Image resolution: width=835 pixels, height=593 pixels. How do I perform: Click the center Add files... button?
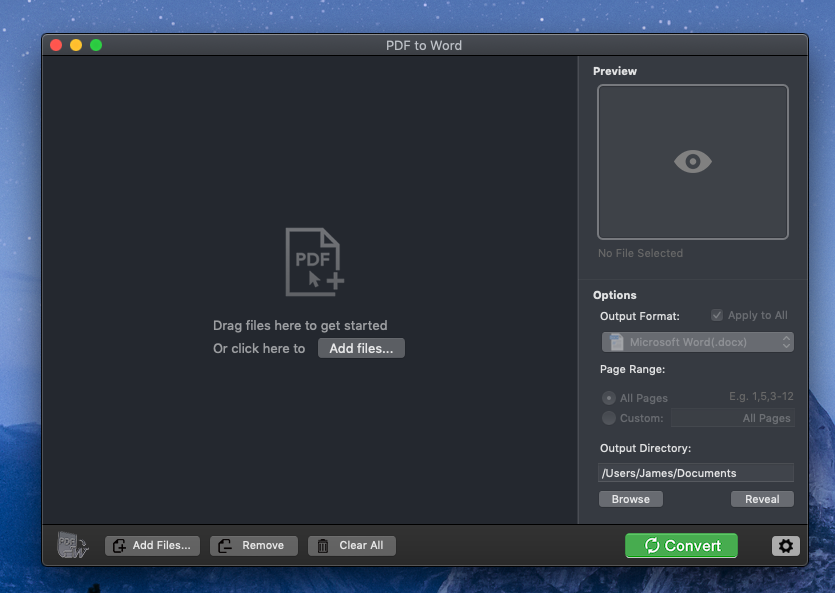[361, 348]
